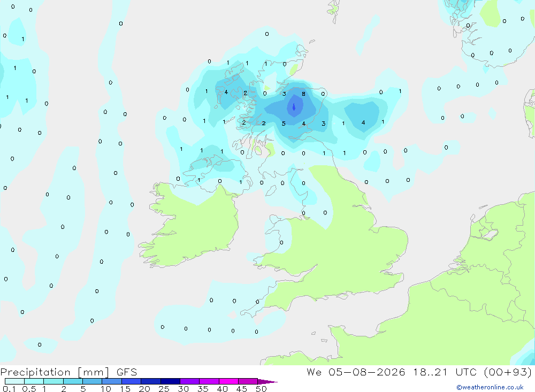Select the 35–40 mm legend color swatch

tap(209, 381)
